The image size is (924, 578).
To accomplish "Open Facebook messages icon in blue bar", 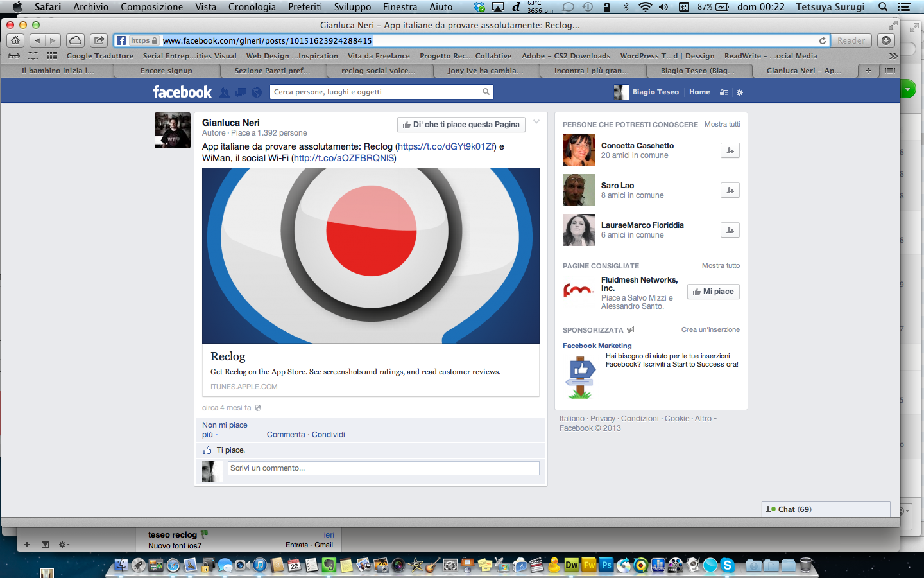I will (240, 92).
